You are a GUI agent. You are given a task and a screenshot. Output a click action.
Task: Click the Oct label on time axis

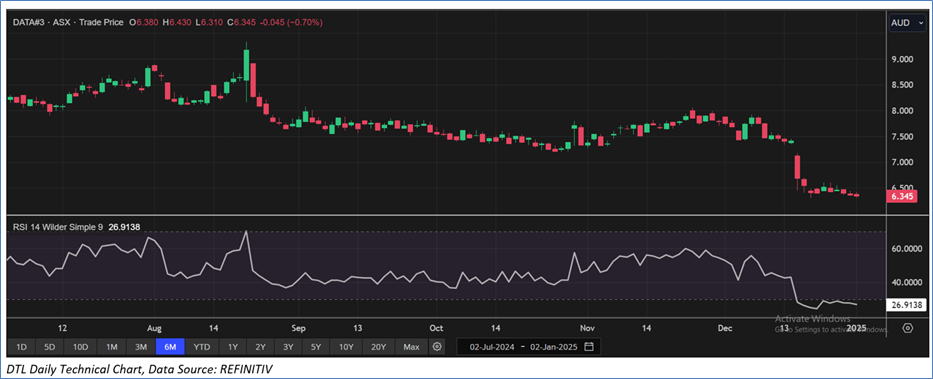436,328
